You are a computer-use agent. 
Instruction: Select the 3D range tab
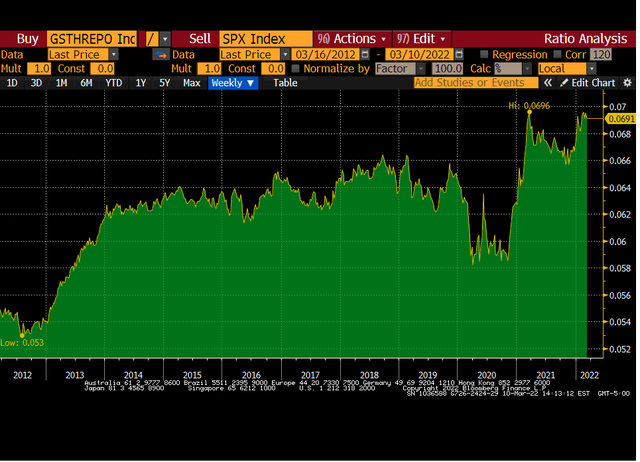(36, 83)
